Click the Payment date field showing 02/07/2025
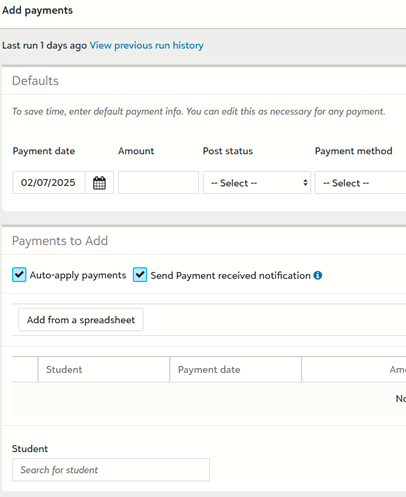406x497 pixels. click(49, 183)
